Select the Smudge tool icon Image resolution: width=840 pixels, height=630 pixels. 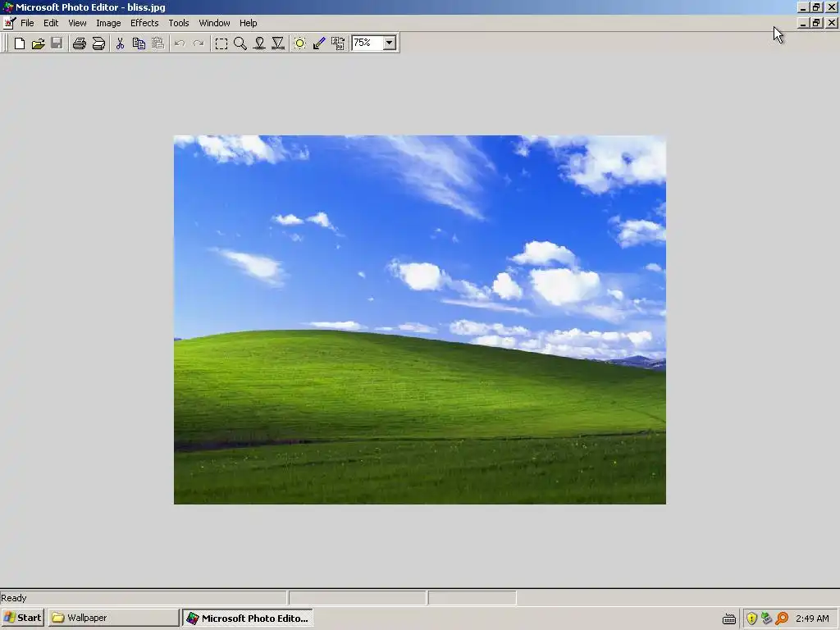(259, 43)
